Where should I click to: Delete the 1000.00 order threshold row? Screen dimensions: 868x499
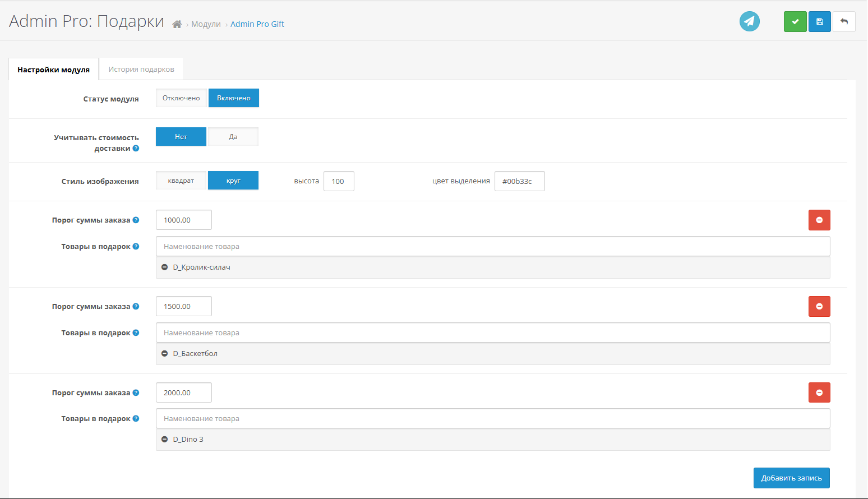[819, 220]
